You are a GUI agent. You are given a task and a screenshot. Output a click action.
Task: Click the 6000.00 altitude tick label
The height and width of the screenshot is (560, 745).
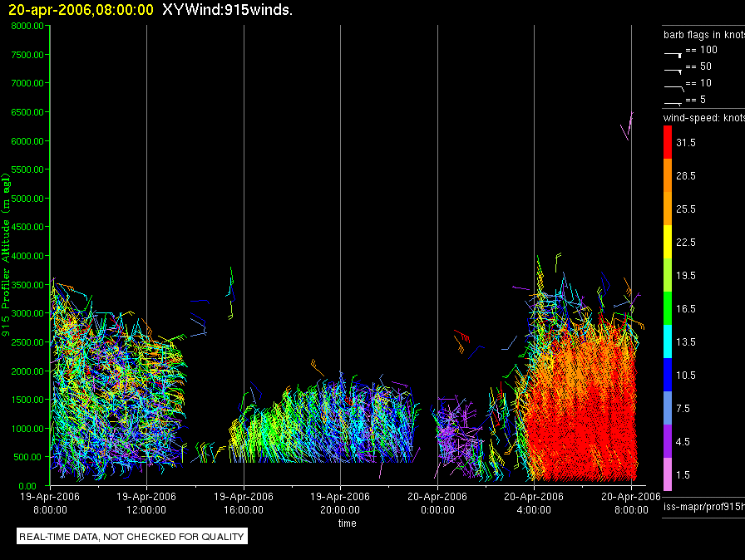[27, 141]
